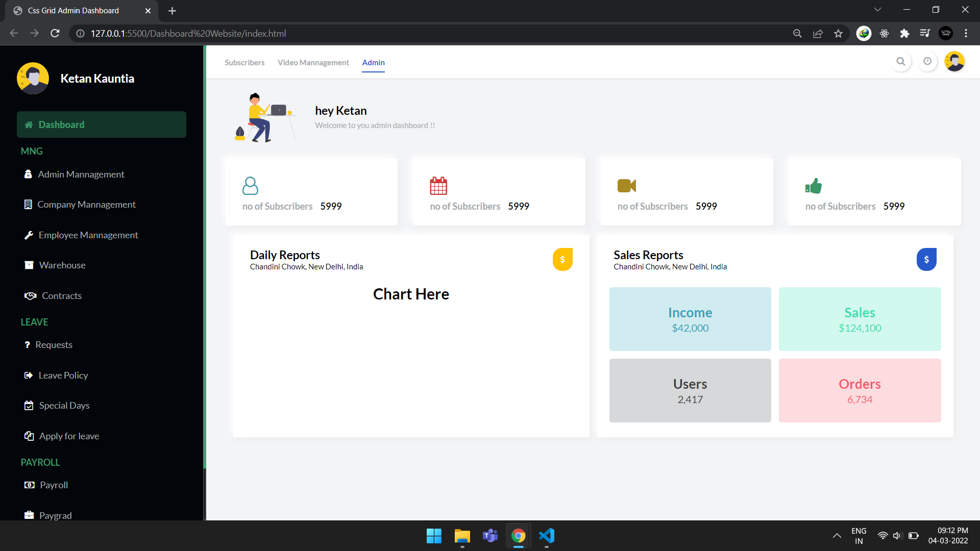Viewport: 980px width, 551px height.
Task: Click the profile avatar at top right
Action: click(954, 61)
